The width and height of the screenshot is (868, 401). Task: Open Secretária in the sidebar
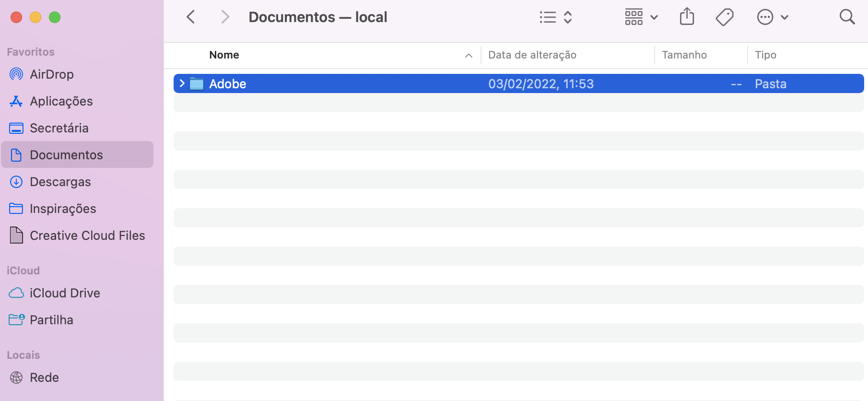pyautogui.click(x=77, y=128)
